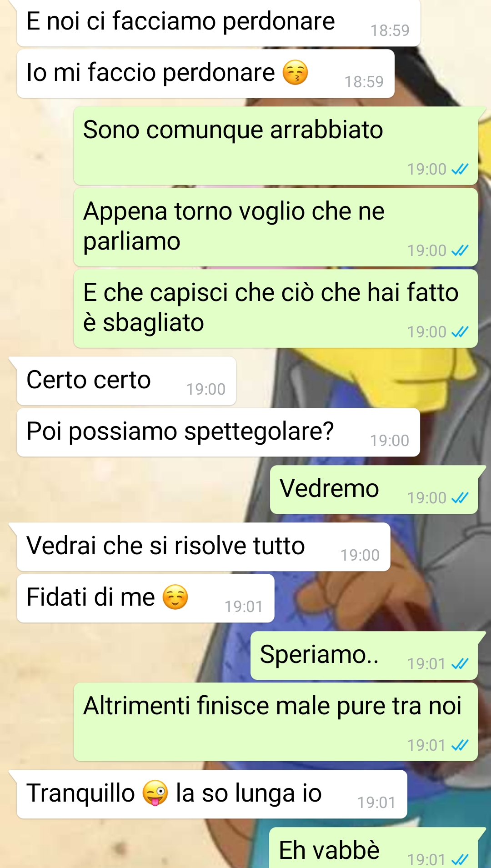This screenshot has width=491, height=868.
Task: Tap read-receipt ticks on 'Sono comunque arrabbiato'
Action: click(460, 170)
